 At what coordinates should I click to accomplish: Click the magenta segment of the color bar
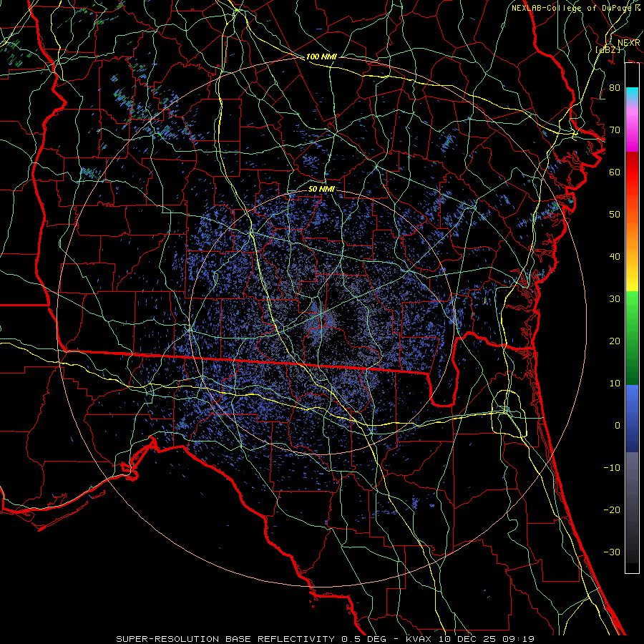[x=632, y=131]
